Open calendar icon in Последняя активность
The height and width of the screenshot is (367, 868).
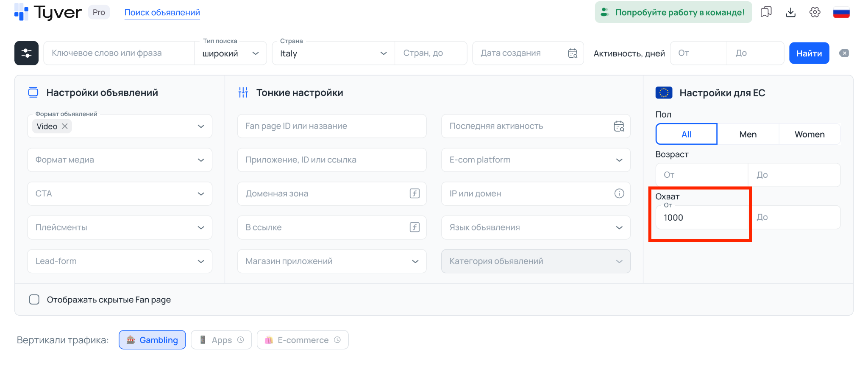point(619,126)
